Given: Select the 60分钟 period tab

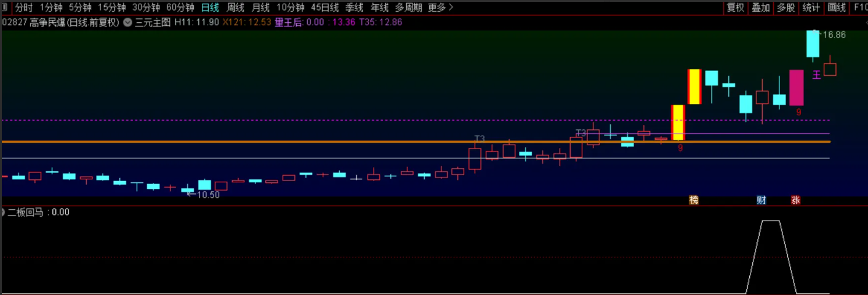Looking at the screenshot, I should (x=180, y=7).
